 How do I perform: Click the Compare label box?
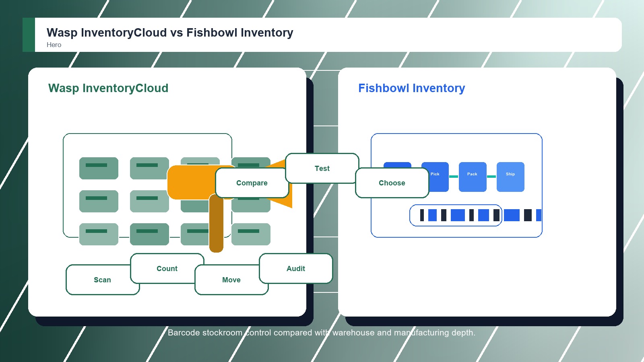click(252, 183)
